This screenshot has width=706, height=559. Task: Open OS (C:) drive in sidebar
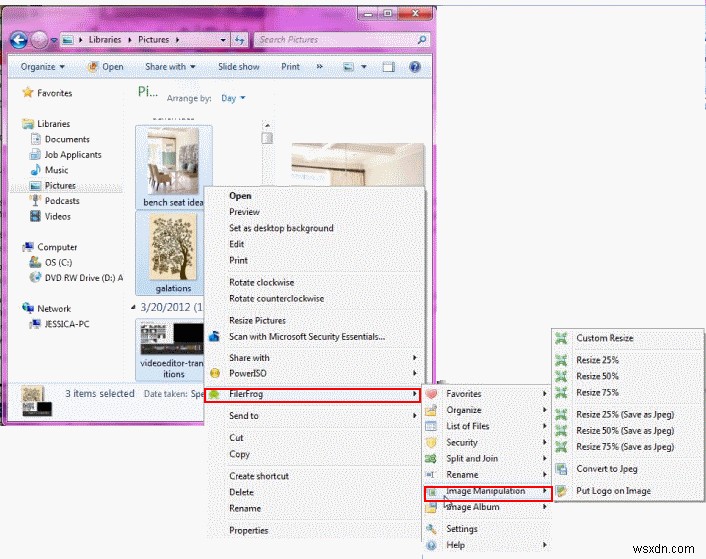pos(58,262)
